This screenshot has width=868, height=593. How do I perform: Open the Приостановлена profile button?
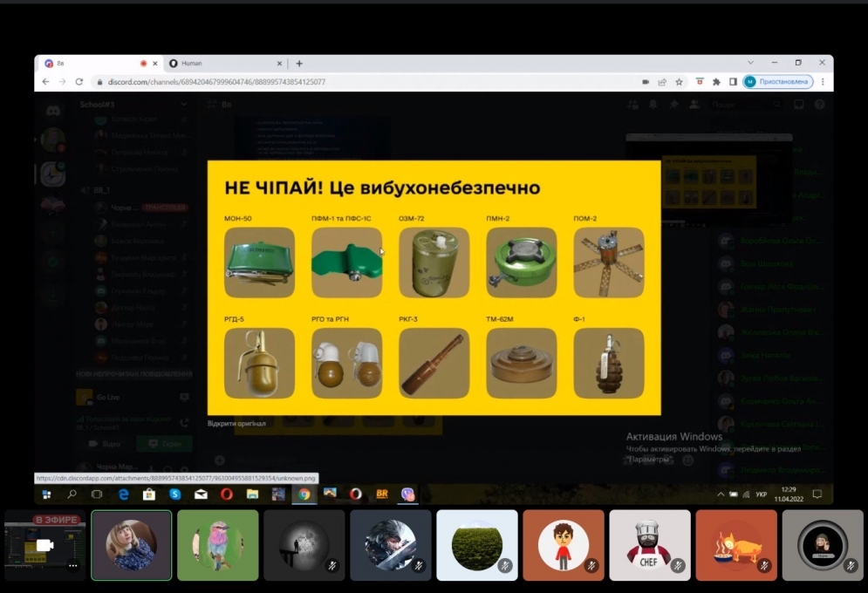point(778,82)
